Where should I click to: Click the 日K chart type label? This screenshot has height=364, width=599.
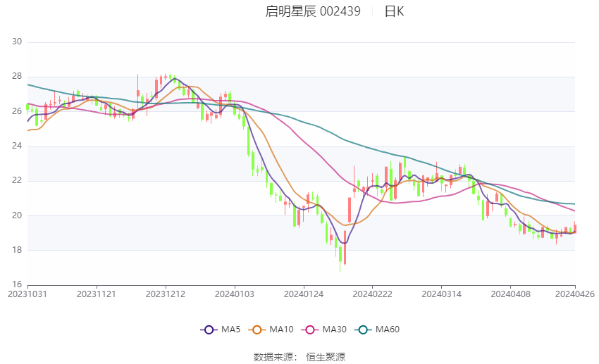click(x=394, y=11)
